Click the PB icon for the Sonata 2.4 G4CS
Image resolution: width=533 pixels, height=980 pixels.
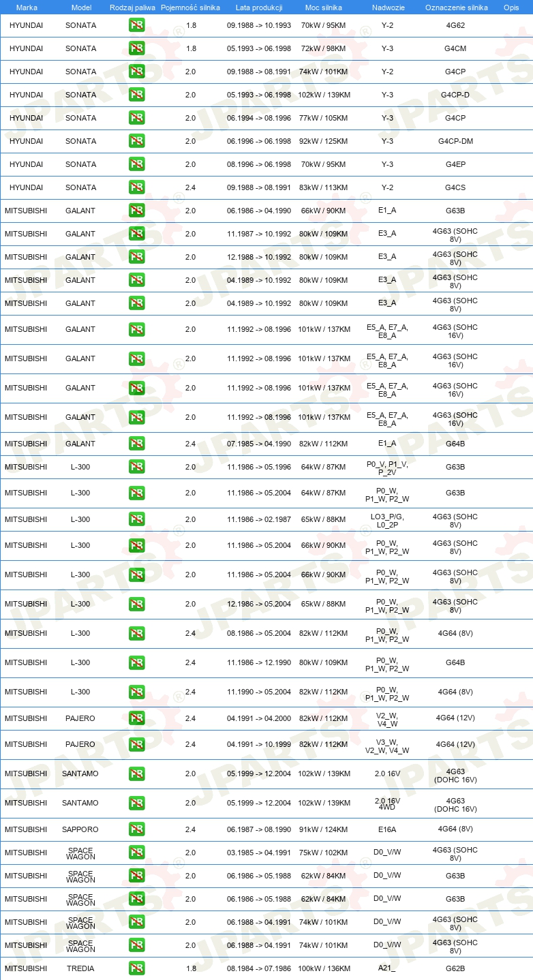(136, 187)
